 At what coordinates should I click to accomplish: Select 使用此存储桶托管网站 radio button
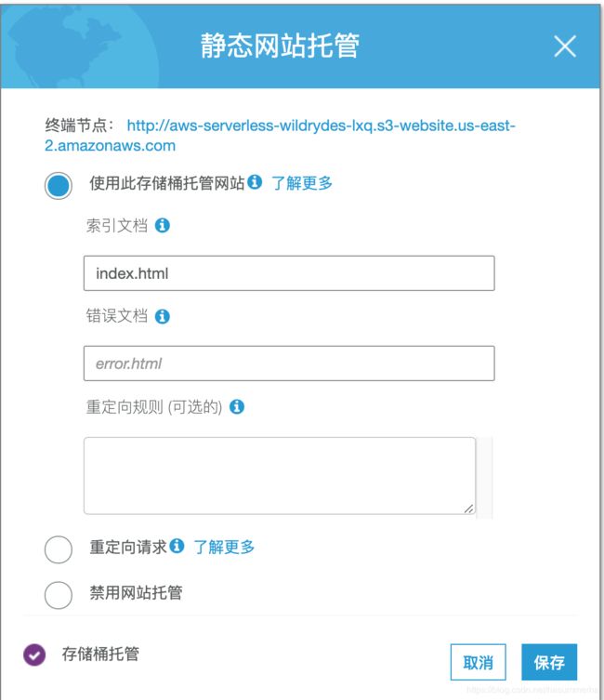coord(58,185)
